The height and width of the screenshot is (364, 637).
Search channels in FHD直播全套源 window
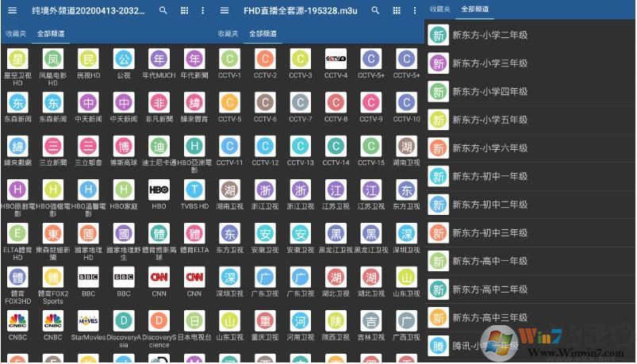click(375, 10)
